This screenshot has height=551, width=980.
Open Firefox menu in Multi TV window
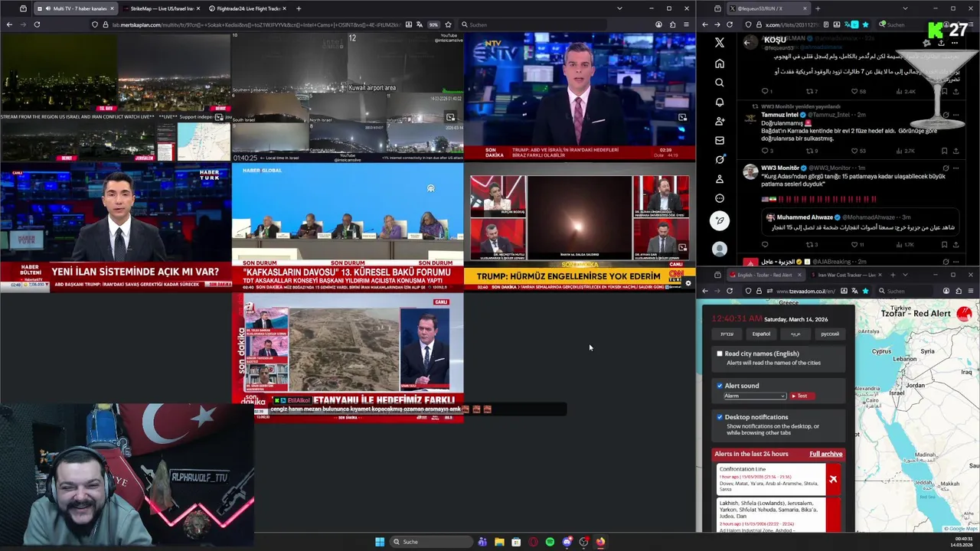coord(687,24)
